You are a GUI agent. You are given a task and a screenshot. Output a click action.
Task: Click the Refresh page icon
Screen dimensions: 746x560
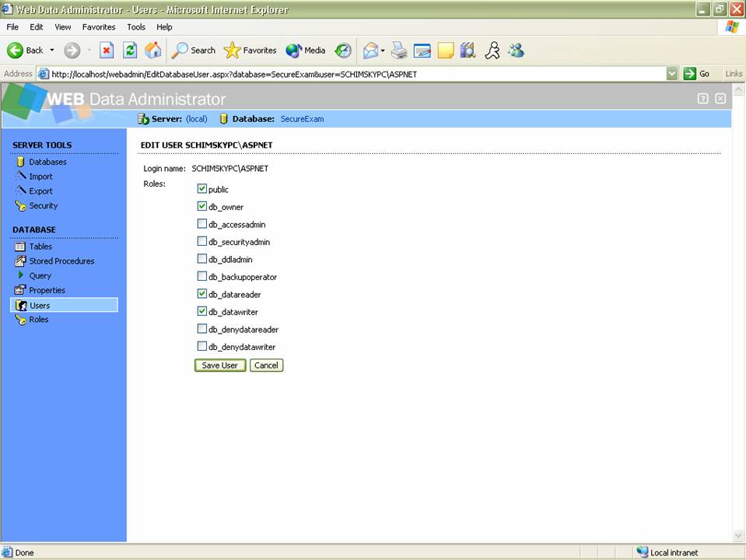click(130, 50)
